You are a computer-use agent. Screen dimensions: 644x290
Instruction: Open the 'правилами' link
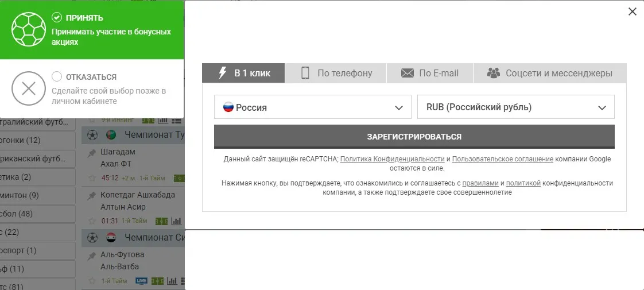(x=480, y=183)
